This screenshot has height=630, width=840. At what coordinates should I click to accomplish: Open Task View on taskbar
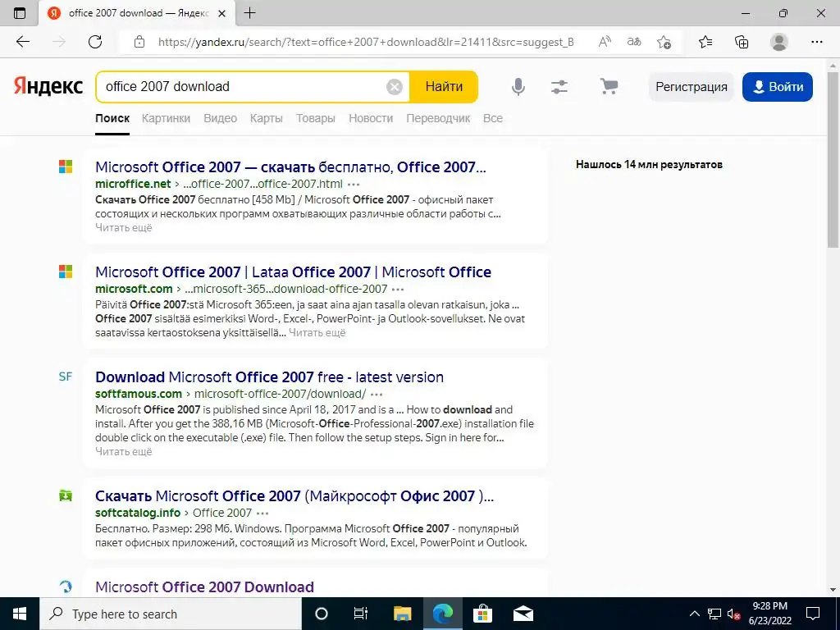point(361,614)
